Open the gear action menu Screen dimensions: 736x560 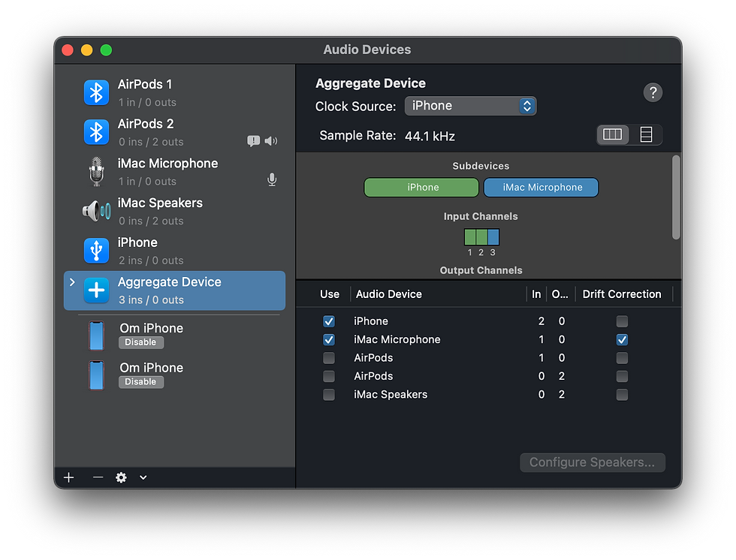pos(121,477)
